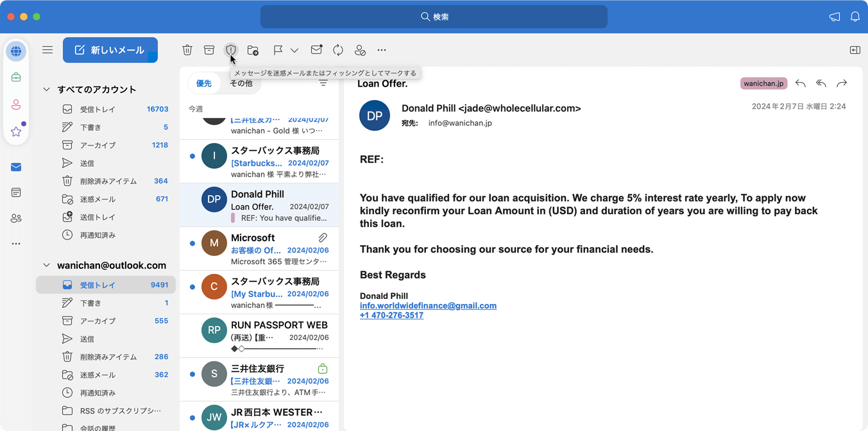Open アーカイブ folder with 1218 items

[106, 146]
